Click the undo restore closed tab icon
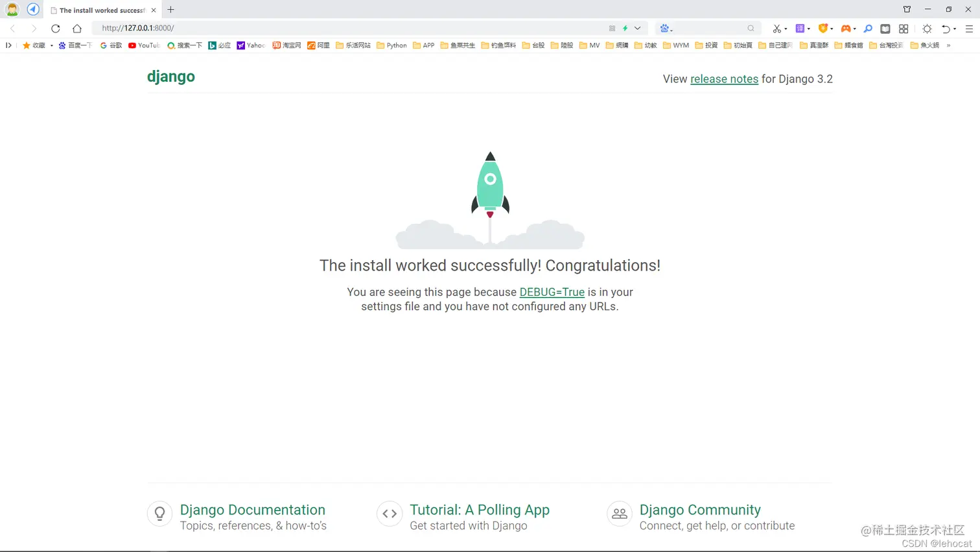 pyautogui.click(x=946, y=29)
